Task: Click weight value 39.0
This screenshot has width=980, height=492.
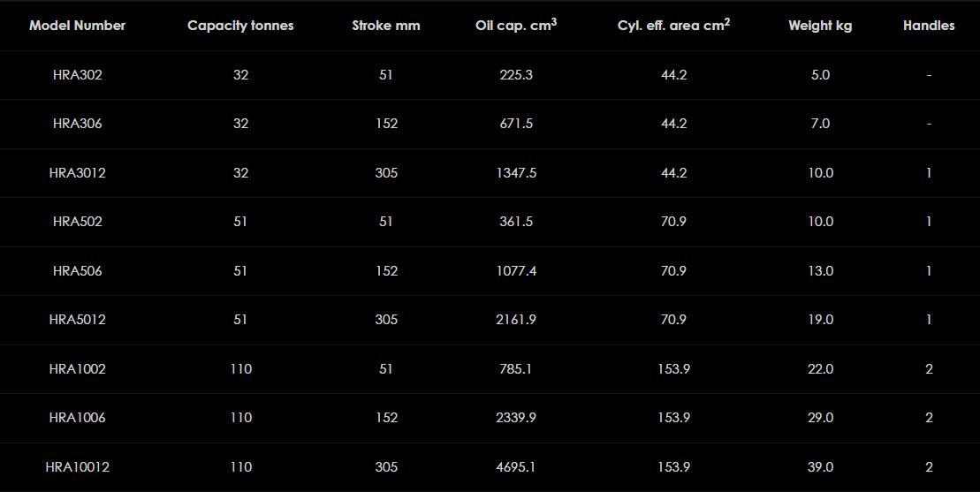Action: 820,467
